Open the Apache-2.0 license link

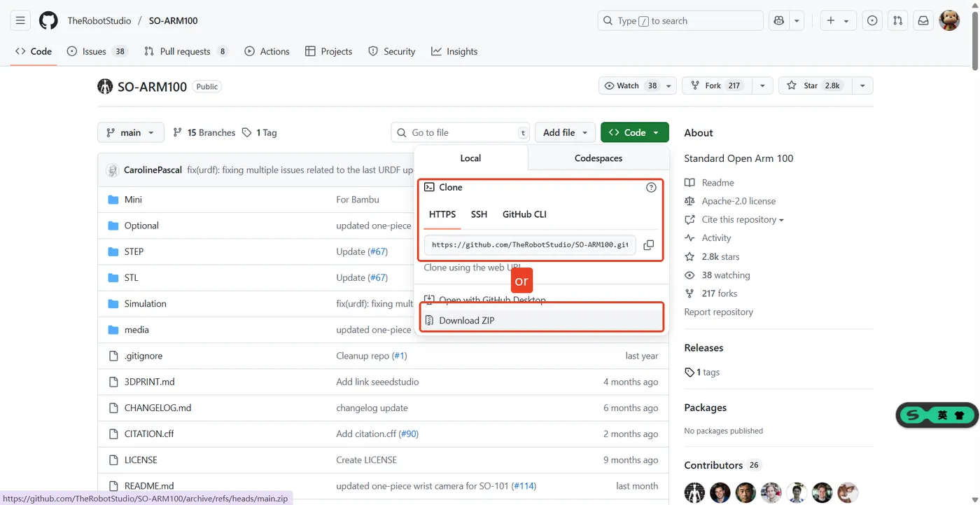[x=730, y=201]
